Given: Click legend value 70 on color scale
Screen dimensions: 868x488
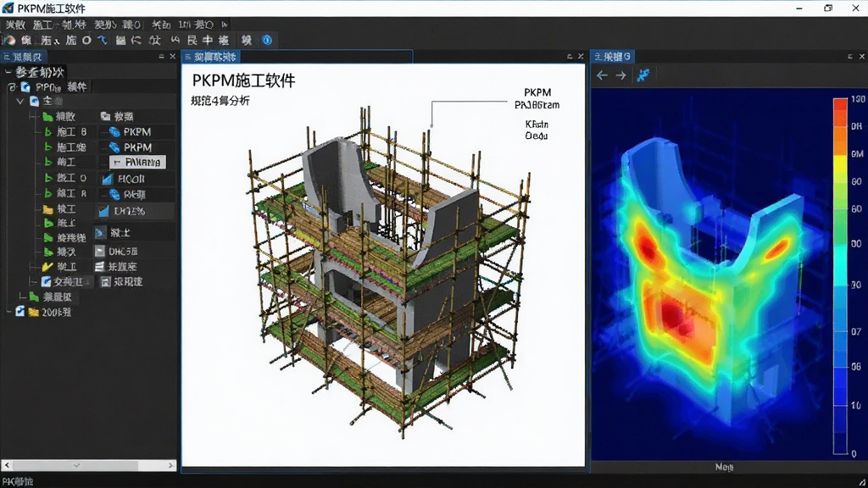Looking at the screenshot, I should coord(856,285).
